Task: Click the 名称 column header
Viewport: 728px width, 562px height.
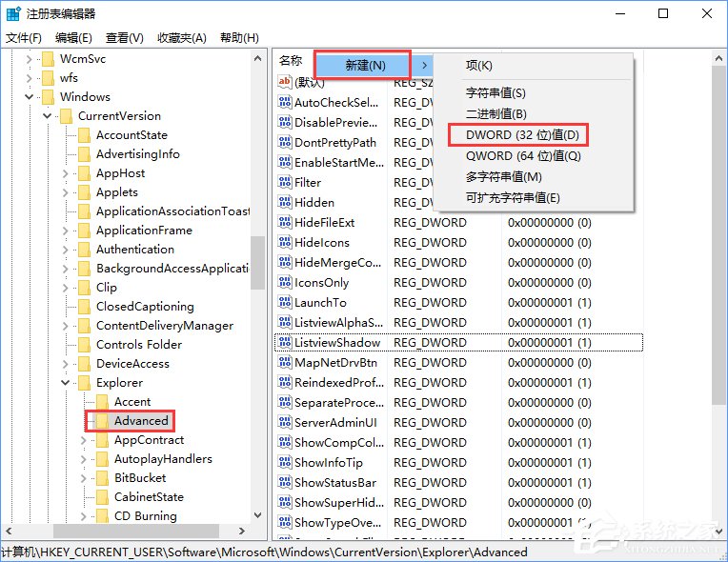Action: [x=292, y=61]
